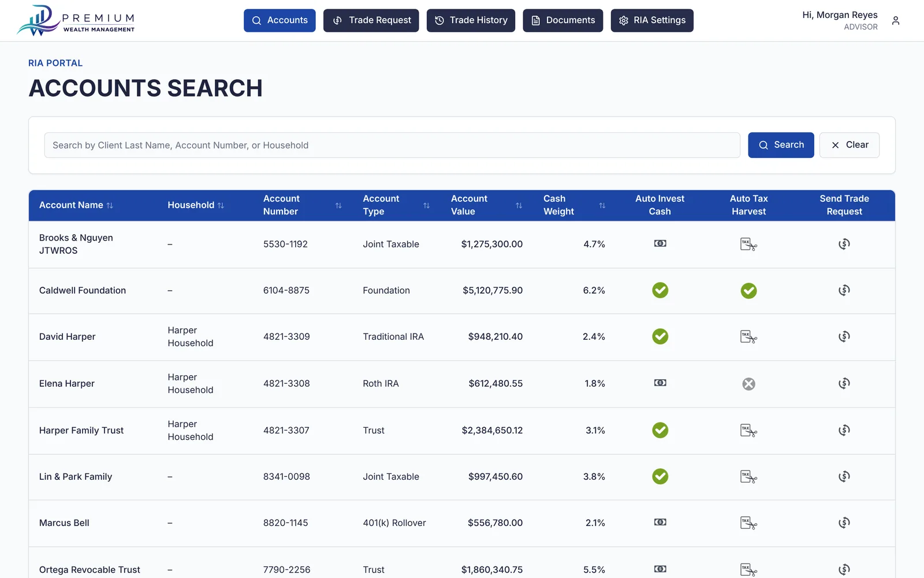Click Auto Tax Harvest icon for Harper Family Trust

pyautogui.click(x=748, y=431)
